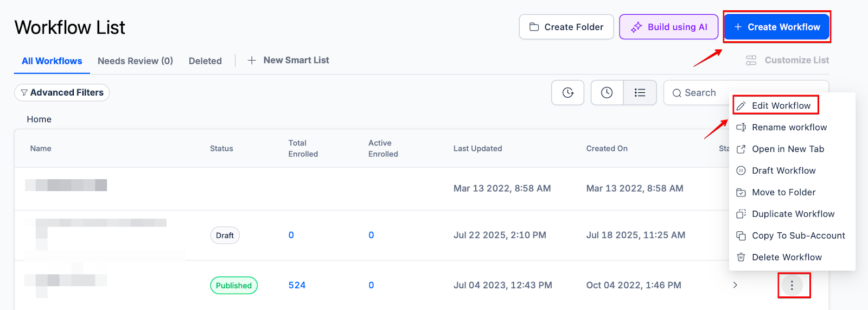Expand Published workflow row chevron arrow
The width and height of the screenshot is (868, 310).
point(735,285)
